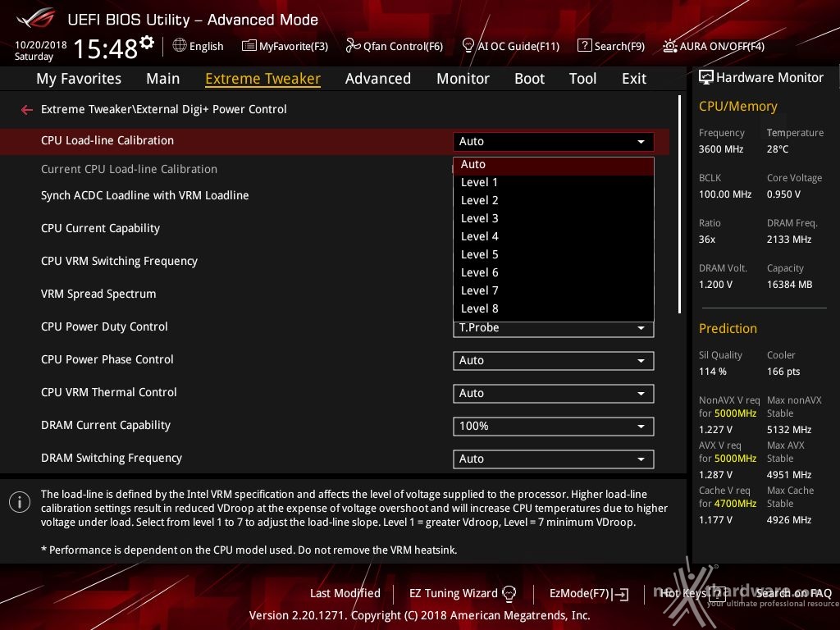840x630 pixels.
Task: Click the AI OC Guide lightbulb icon
Action: pos(468,46)
